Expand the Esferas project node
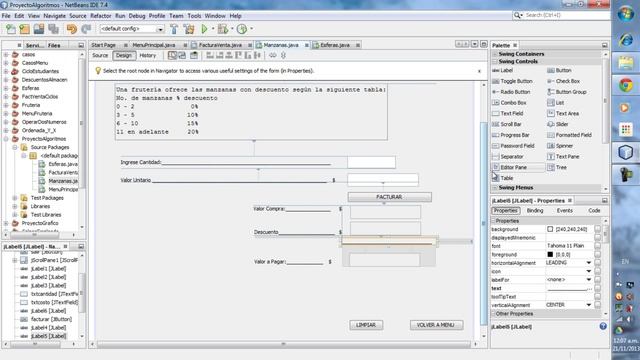Image resolution: width=640 pixels, height=360 pixels. (6, 88)
